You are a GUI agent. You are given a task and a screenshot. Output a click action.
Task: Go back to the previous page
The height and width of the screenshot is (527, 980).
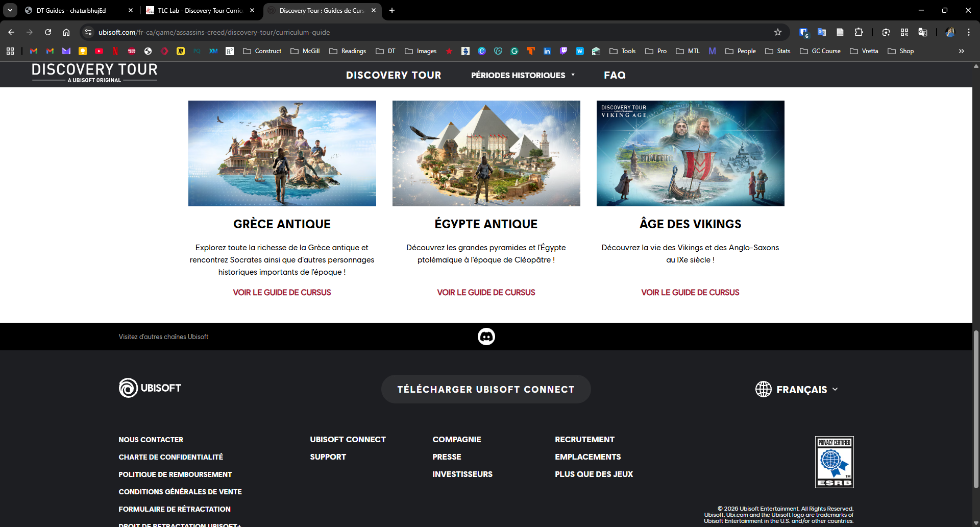[x=11, y=32]
